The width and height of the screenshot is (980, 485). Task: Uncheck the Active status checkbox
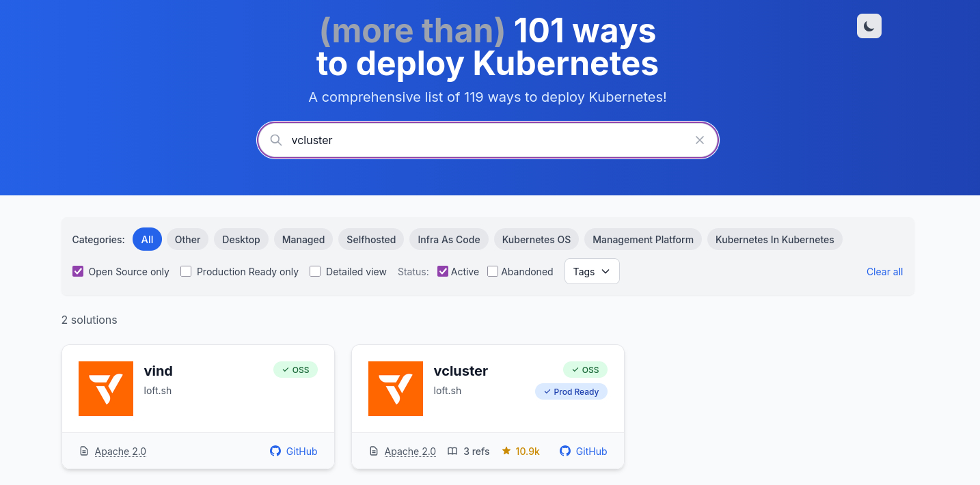[443, 271]
